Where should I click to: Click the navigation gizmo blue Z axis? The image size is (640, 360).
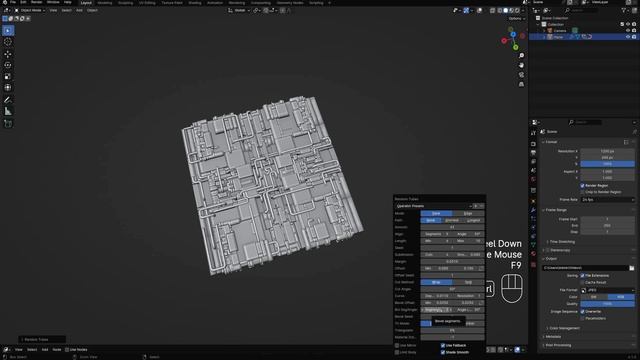pyautogui.click(x=513, y=34)
